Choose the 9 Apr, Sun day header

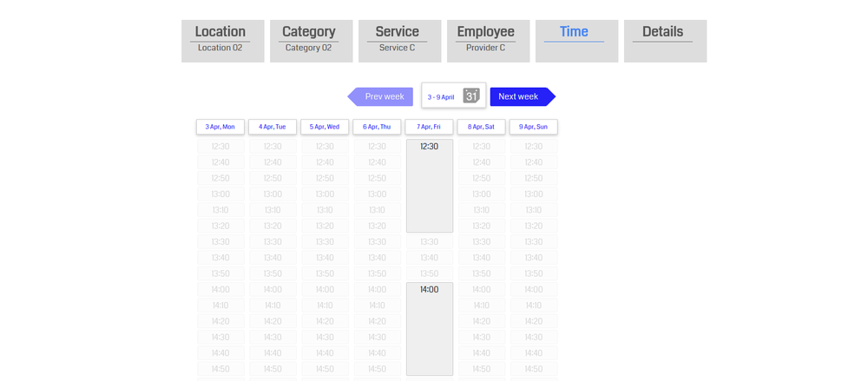[533, 127]
